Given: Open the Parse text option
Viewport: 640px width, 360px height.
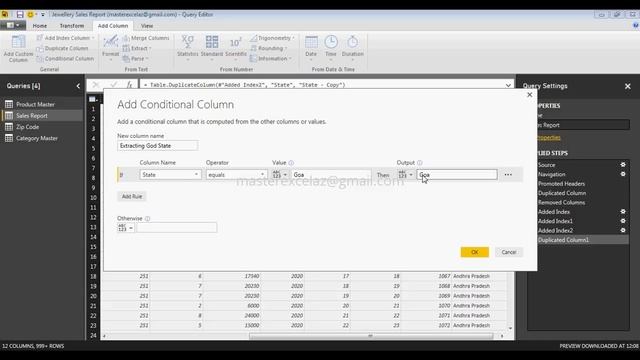Looking at the screenshot, I should tap(136, 58).
